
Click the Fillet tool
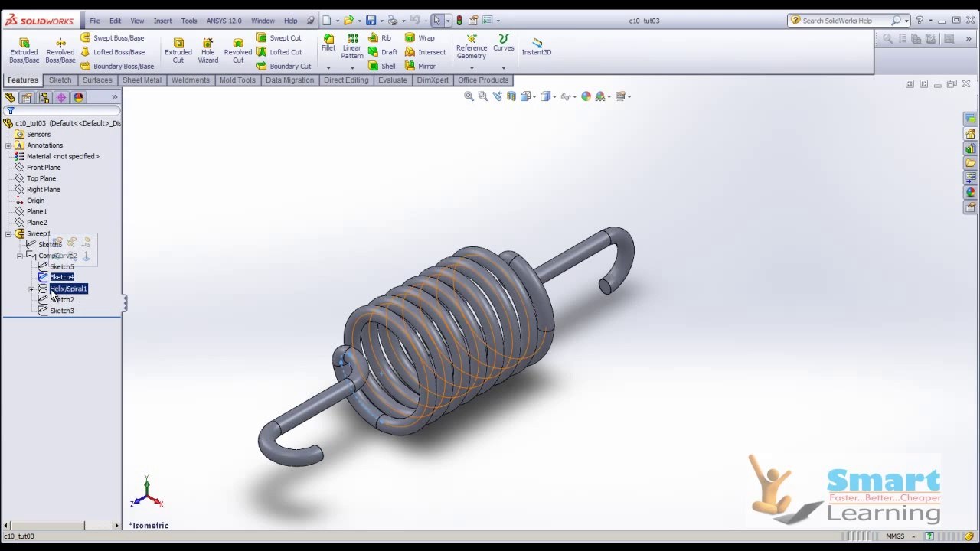click(x=328, y=43)
